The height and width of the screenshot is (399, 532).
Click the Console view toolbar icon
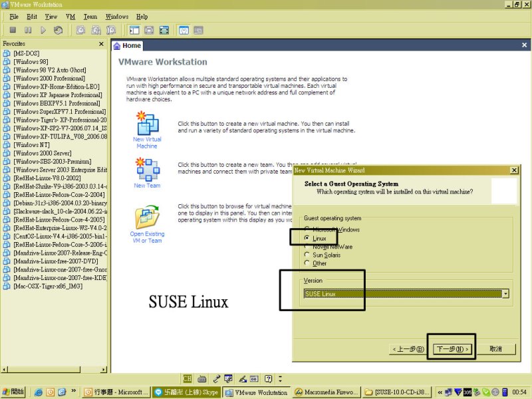pyautogui.click(x=198, y=30)
